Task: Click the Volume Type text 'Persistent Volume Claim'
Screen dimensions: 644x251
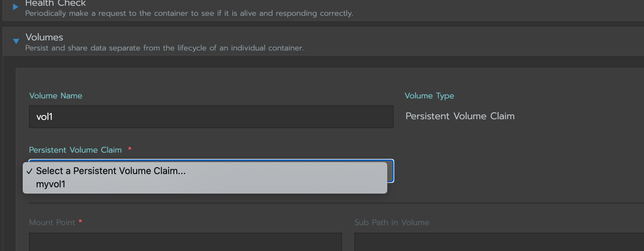Action: (460, 116)
